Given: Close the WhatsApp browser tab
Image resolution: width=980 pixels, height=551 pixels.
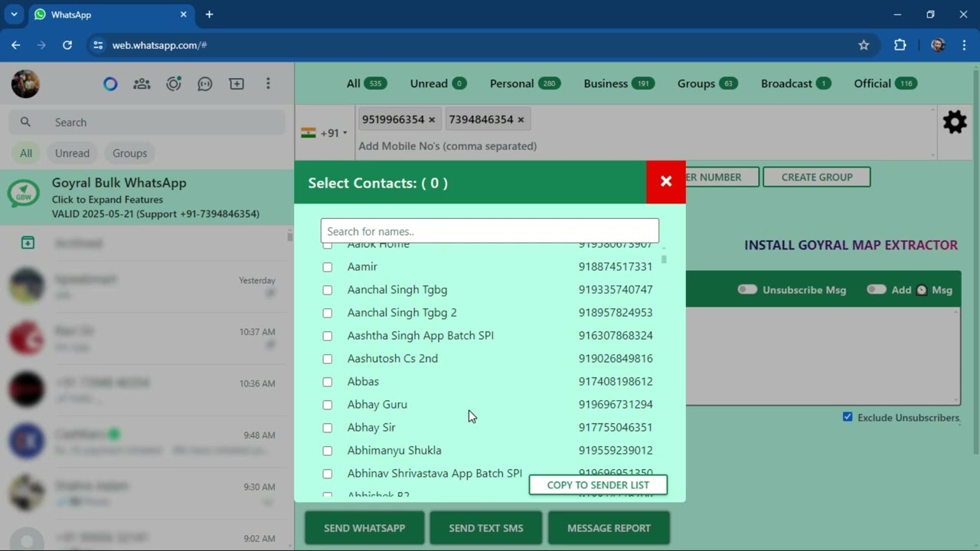Looking at the screenshot, I should 184,15.
